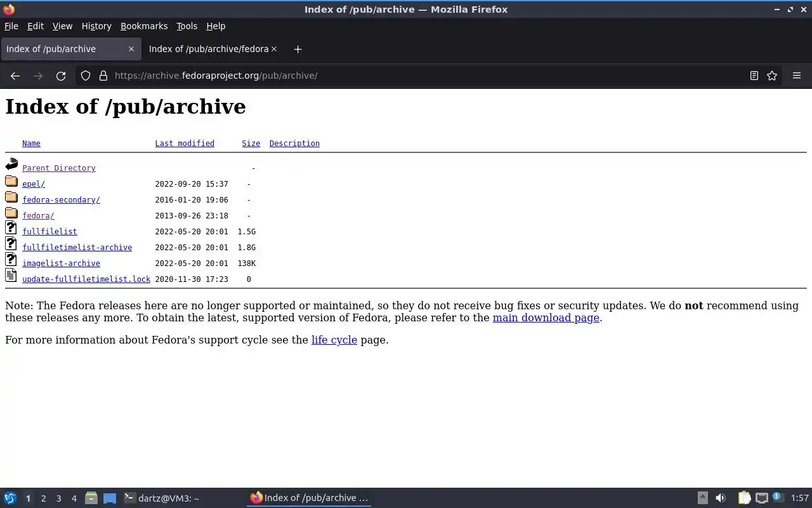Click the '138K' size of imagelist-archive
812x508 pixels.
point(247,264)
